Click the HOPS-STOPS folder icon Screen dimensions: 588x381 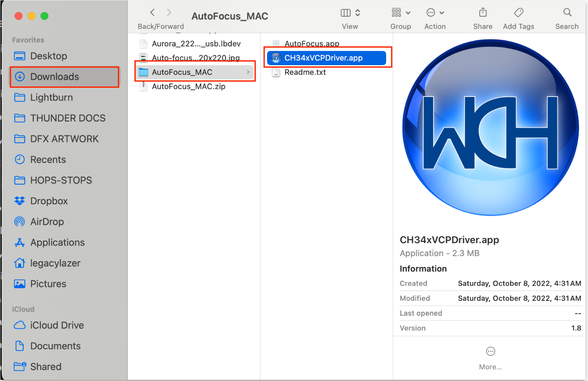click(x=20, y=180)
